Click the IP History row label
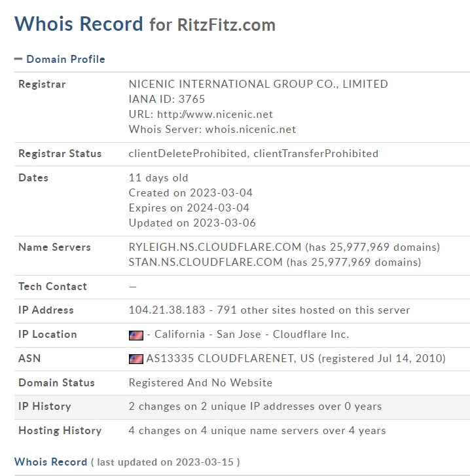This screenshot has width=470, height=476. [45, 407]
